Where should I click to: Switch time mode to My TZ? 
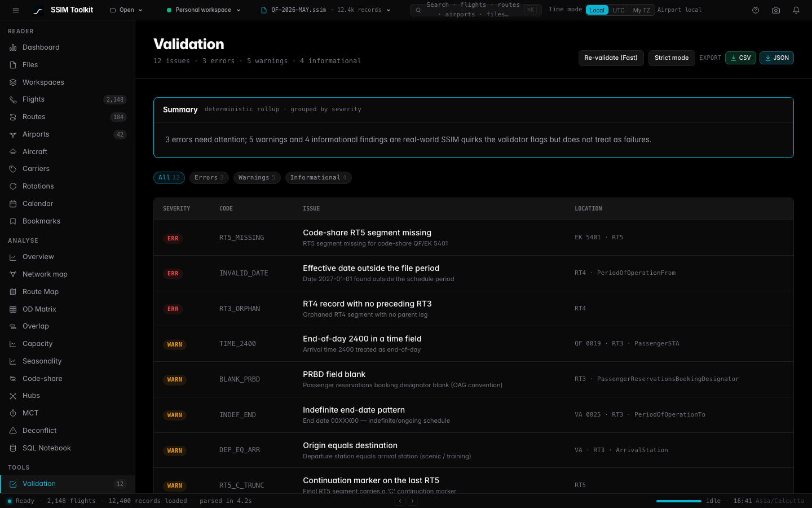tap(641, 10)
